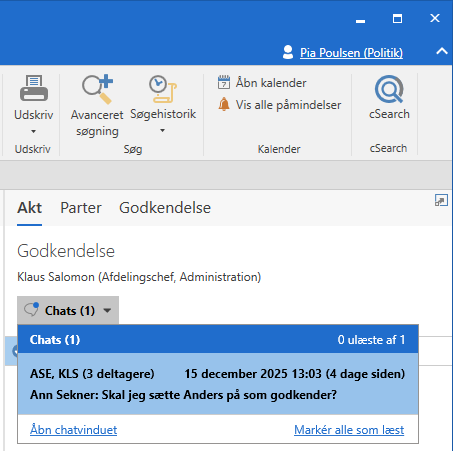
Task: Click the user avatar icon
Action: click(288, 52)
